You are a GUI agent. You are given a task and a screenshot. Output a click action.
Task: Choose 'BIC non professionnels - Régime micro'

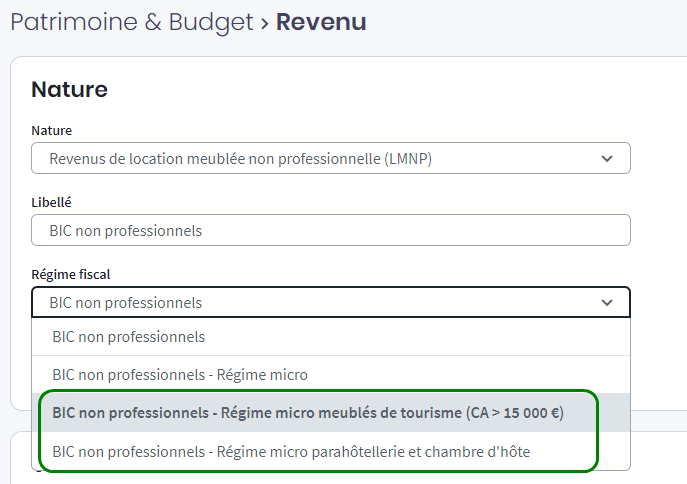tap(180, 375)
